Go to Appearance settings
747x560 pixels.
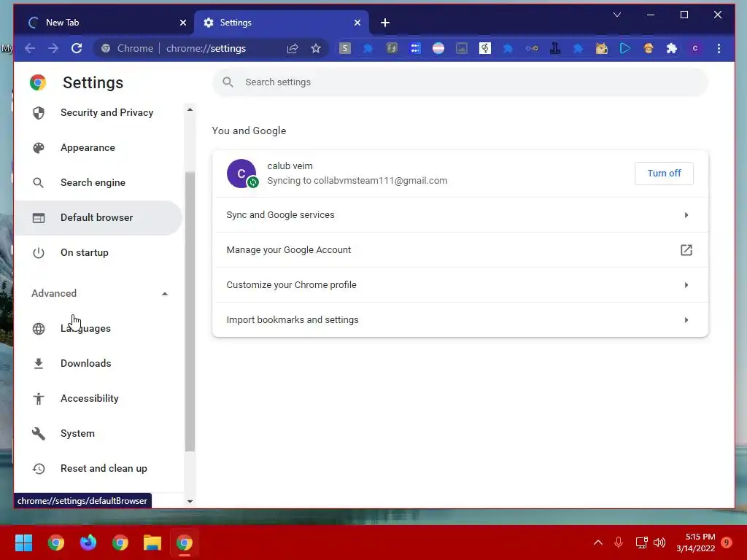[98, 147]
